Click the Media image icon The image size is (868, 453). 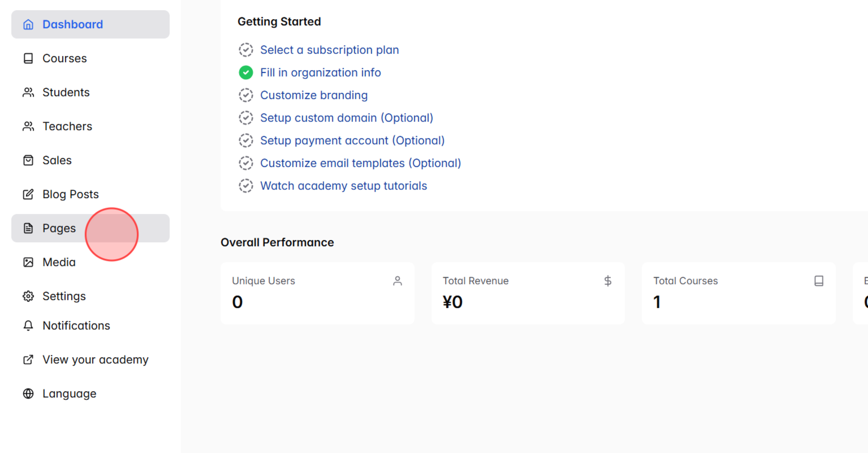[x=28, y=262]
